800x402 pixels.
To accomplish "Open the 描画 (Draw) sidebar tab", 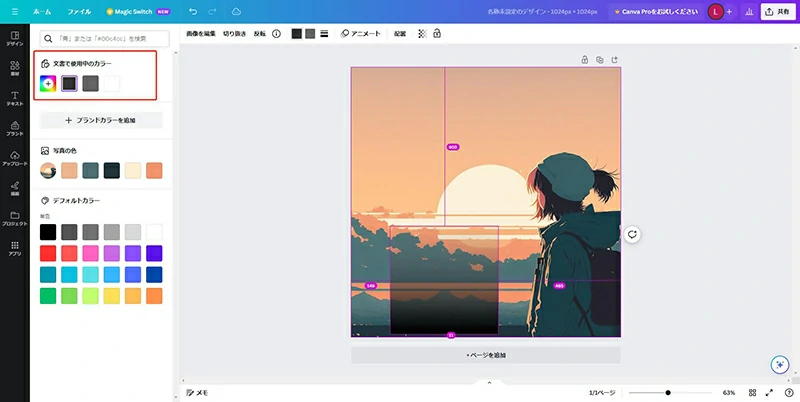I will pyautogui.click(x=15, y=188).
